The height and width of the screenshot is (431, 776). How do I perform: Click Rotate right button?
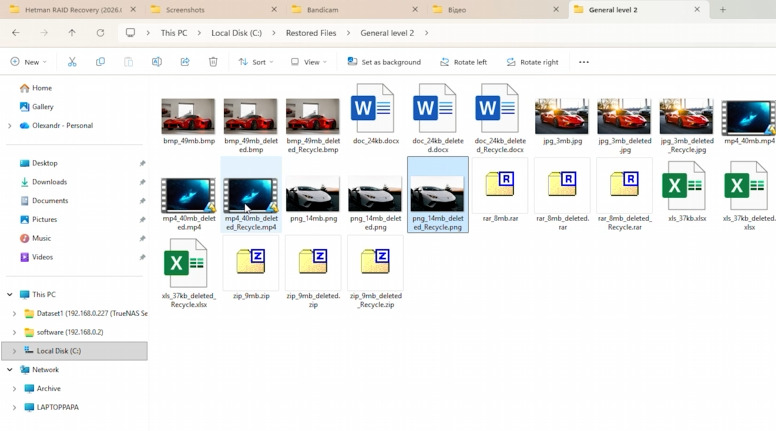tap(532, 62)
